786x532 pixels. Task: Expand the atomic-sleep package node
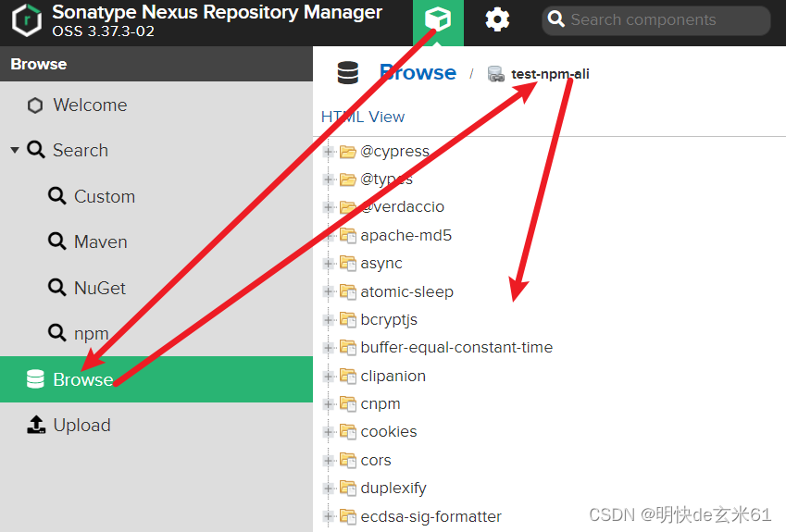[329, 291]
